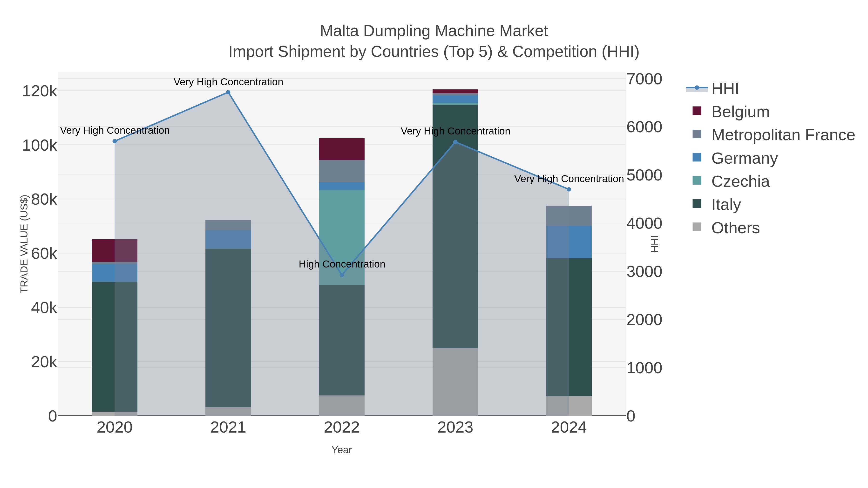Viewport: 868px width, 488px height.
Task: Select the Metropolitan France segment in 2024 bar
Action: click(569, 216)
